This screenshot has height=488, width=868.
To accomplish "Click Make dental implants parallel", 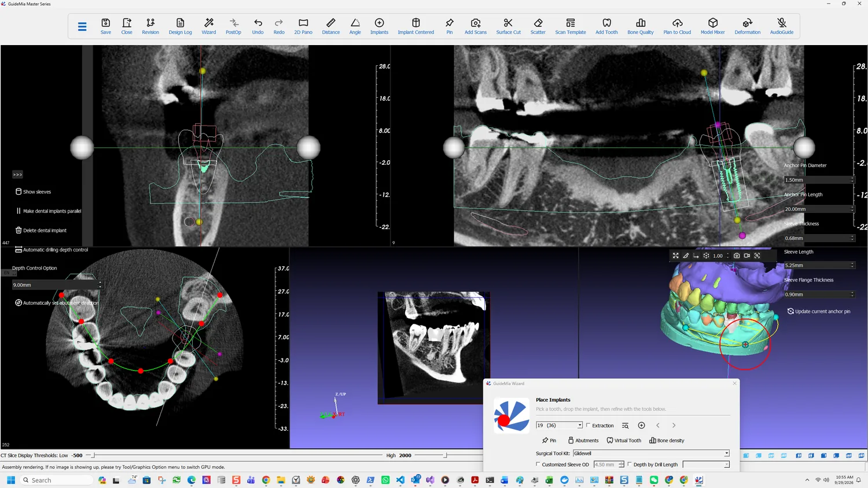I will 49,211.
